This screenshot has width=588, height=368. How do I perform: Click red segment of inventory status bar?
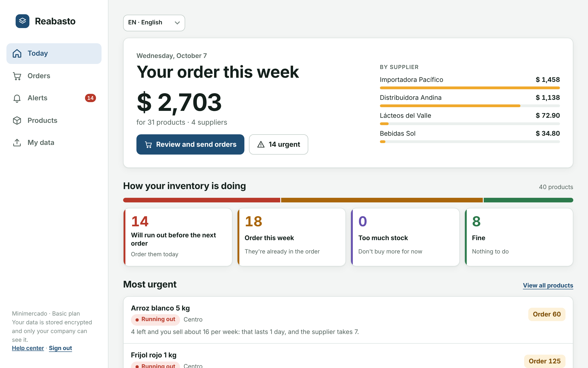(x=202, y=200)
